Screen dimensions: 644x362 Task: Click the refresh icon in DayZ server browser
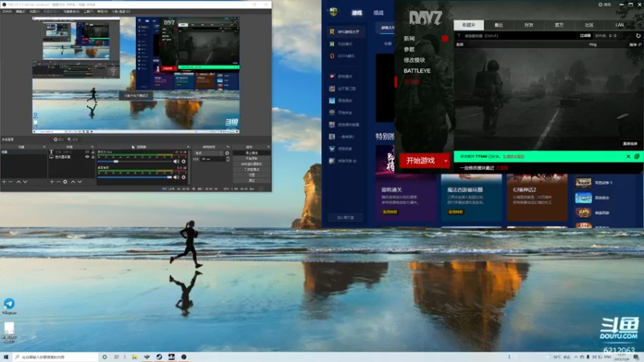click(638, 35)
